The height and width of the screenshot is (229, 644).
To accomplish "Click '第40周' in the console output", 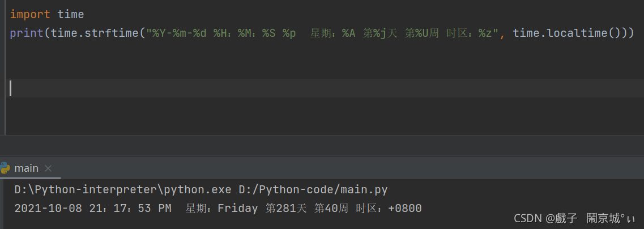I will tap(331, 209).
